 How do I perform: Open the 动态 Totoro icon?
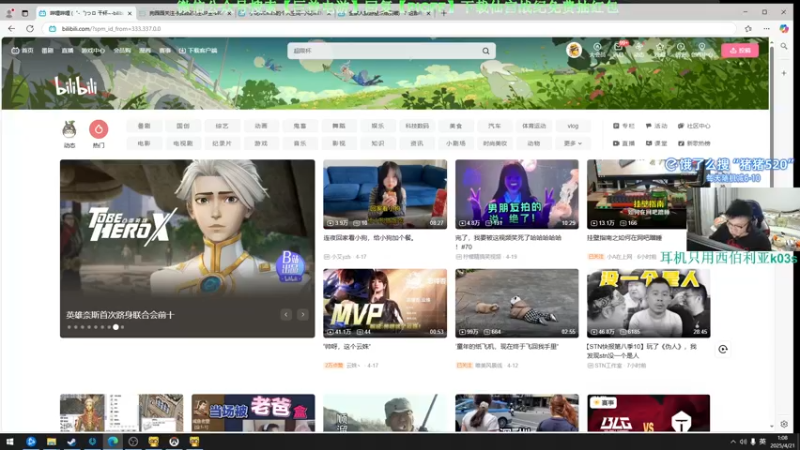coord(69,134)
